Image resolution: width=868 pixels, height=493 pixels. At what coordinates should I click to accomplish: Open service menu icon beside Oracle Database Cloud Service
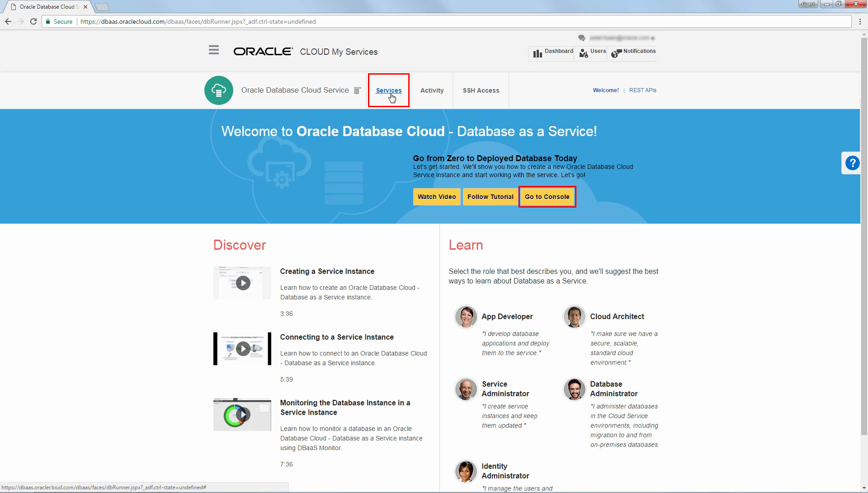357,90
